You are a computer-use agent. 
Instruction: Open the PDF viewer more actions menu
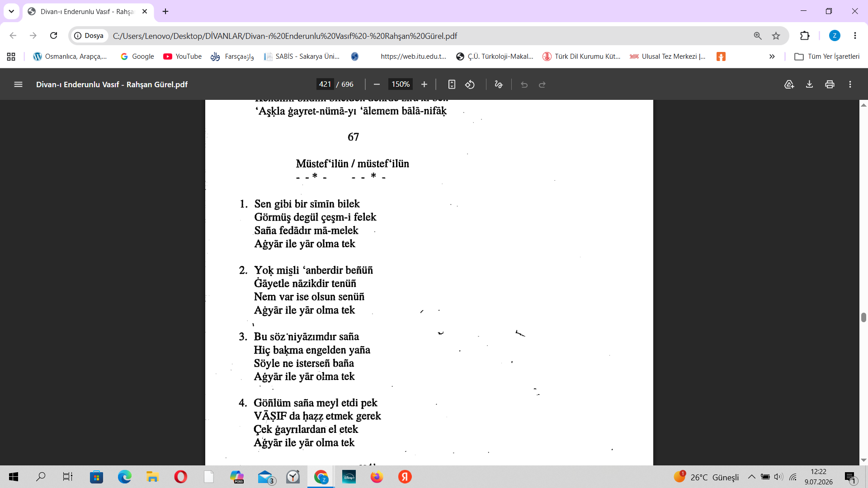pyautogui.click(x=850, y=84)
